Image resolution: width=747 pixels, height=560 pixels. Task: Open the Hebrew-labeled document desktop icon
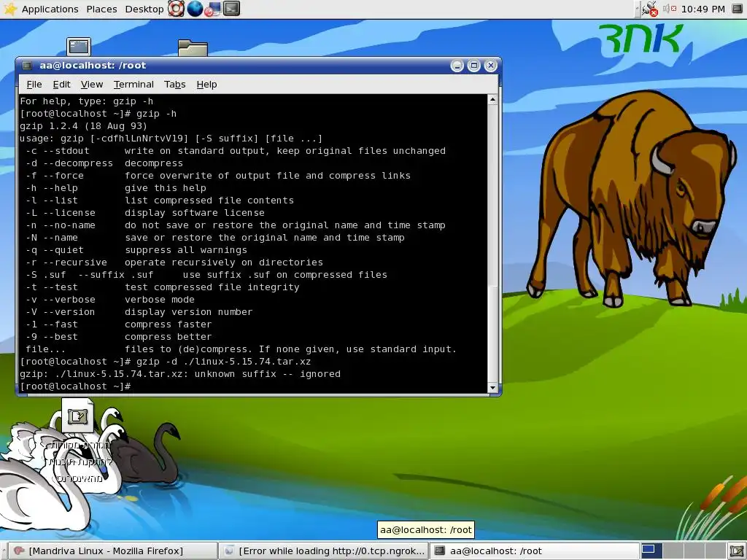click(78, 440)
